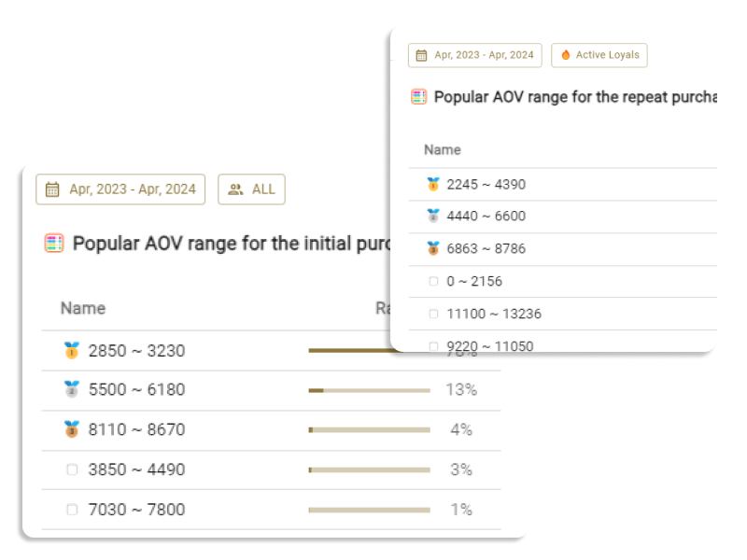
Task: Click gold medal icon beside 2245 ~ 4390
Action: coord(433,185)
